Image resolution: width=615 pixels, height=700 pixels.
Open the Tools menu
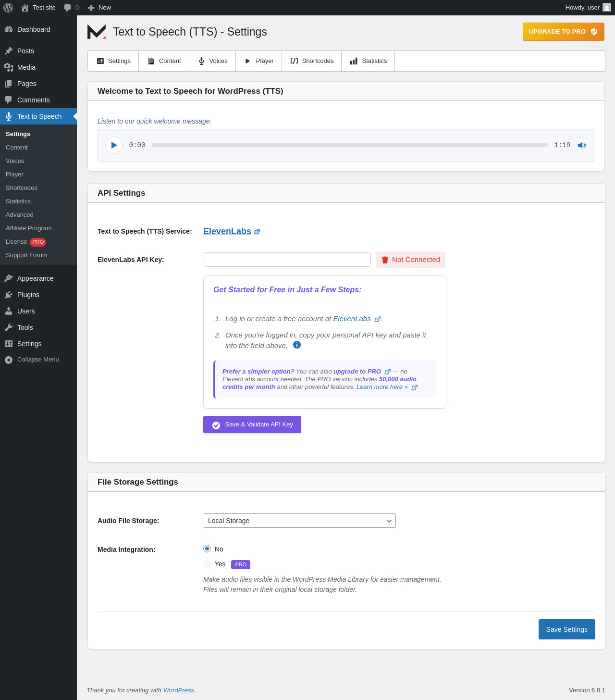tap(38, 327)
